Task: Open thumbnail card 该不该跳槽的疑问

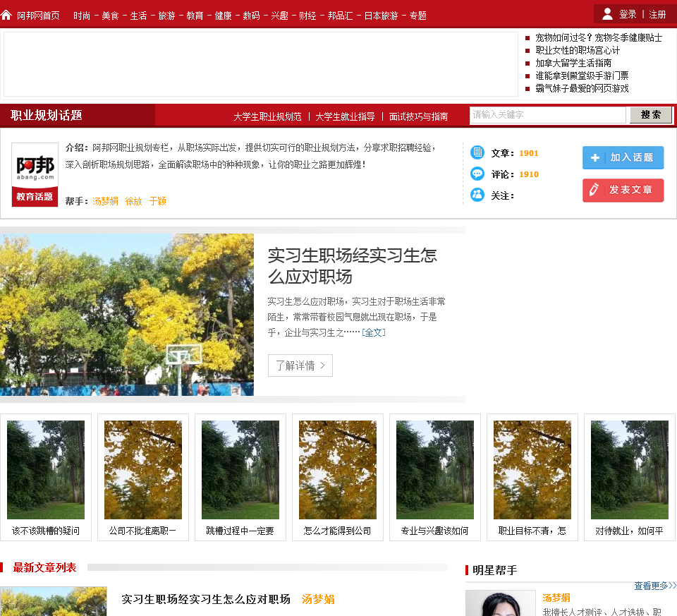Action: pyautogui.click(x=46, y=477)
